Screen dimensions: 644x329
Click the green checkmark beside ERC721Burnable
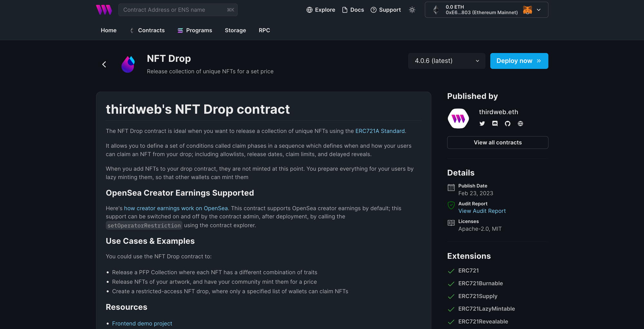tap(450, 284)
